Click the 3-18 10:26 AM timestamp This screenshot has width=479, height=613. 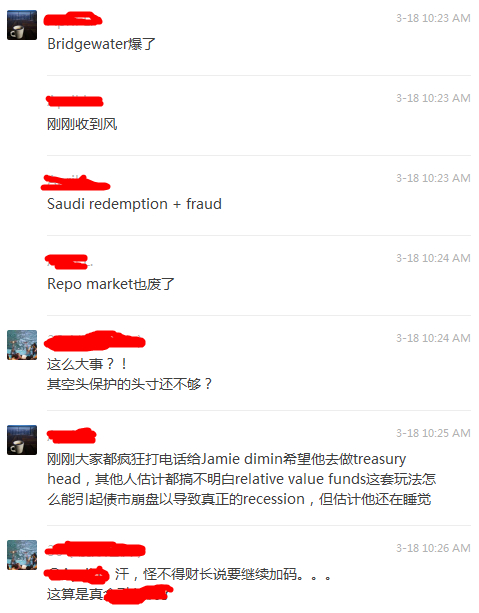(433, 548)
